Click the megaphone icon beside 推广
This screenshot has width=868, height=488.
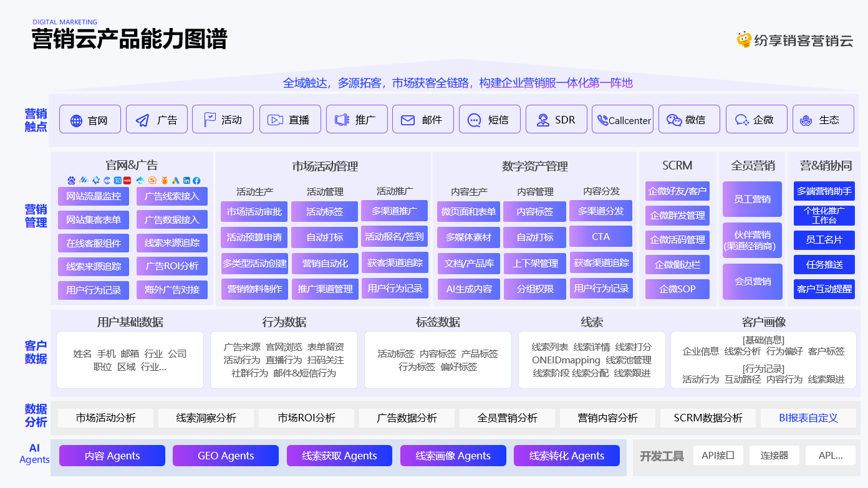(x=341, y=120)
